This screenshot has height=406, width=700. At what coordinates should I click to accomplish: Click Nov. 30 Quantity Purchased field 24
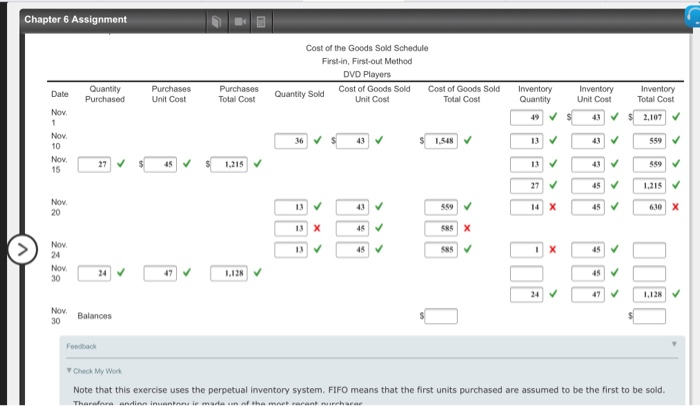coord(94,273)
